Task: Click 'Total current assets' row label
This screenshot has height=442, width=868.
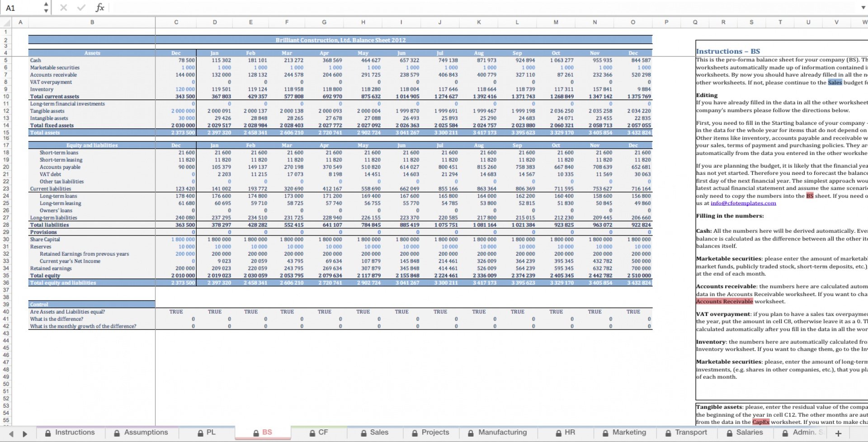Action: (x=54, y=96)
